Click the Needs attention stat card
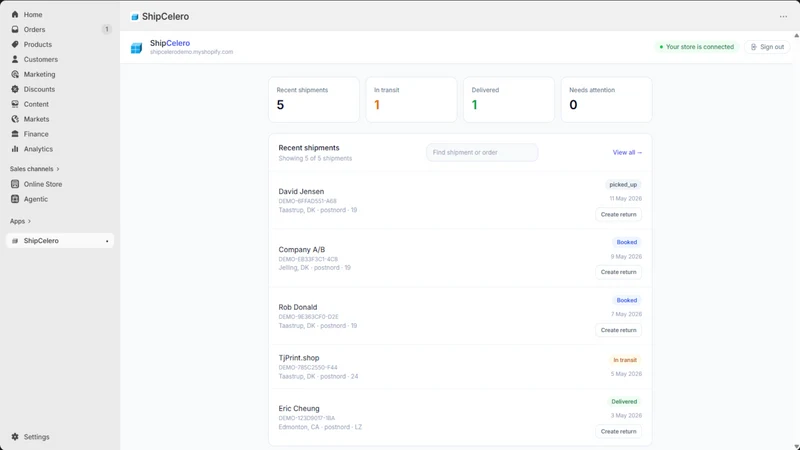Image resolution: width=800 pixels, height=450 pixels. [607, 99]
